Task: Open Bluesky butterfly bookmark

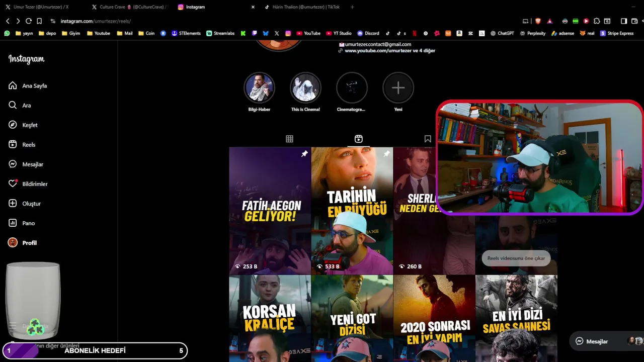Action: tap(266, 33)
